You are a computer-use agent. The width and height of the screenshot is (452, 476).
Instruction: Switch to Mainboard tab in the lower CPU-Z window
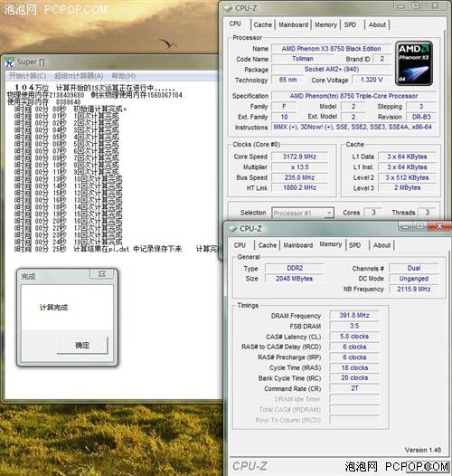pyautogui.click(x=298, y=245)
